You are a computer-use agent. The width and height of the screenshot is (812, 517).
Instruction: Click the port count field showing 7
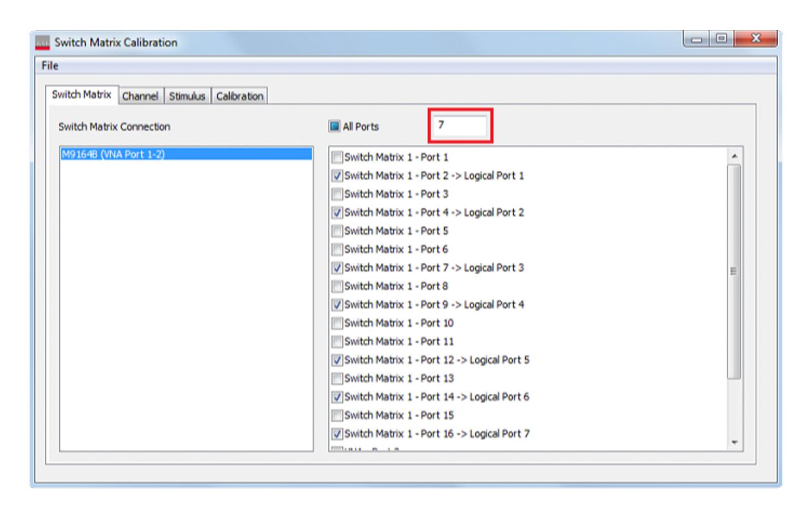click(x=460, y=125)
